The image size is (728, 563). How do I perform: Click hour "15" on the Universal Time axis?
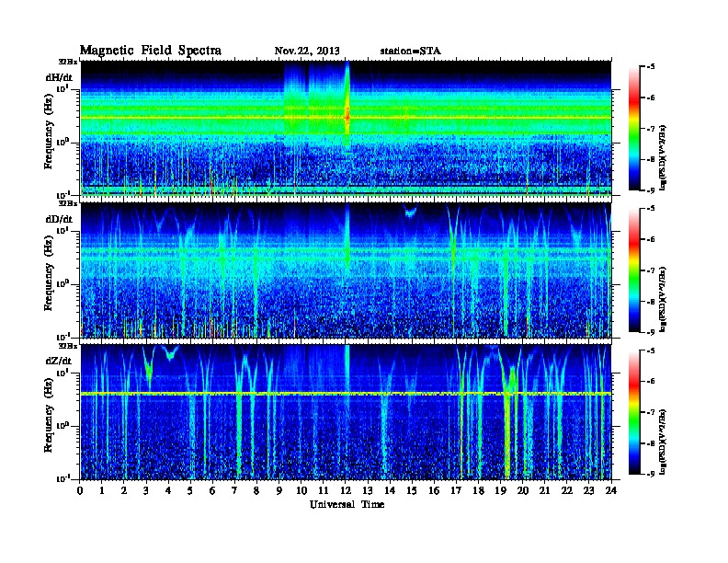(412, 491)
